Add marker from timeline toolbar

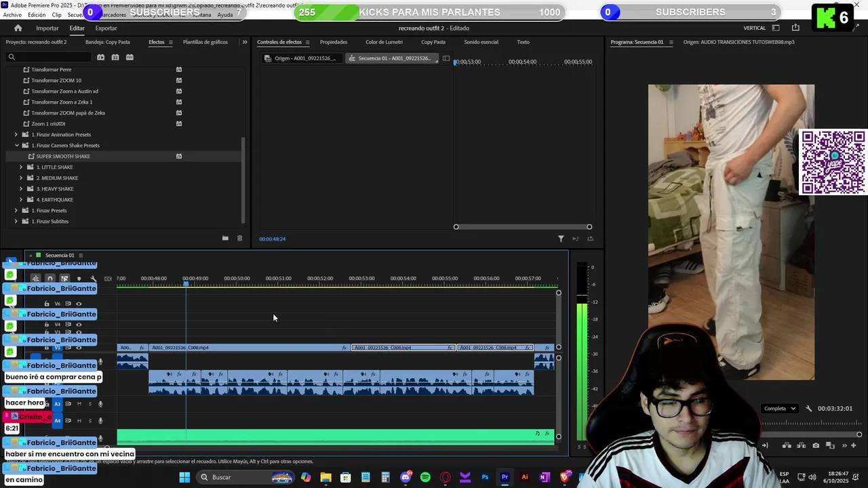pos(79,279)
